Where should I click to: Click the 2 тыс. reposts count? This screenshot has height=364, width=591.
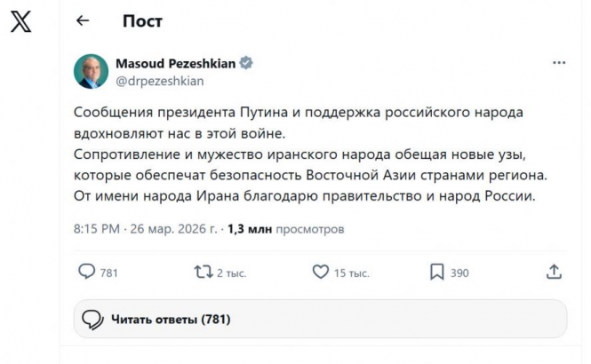pyautogui.click(x=233, y=273)
